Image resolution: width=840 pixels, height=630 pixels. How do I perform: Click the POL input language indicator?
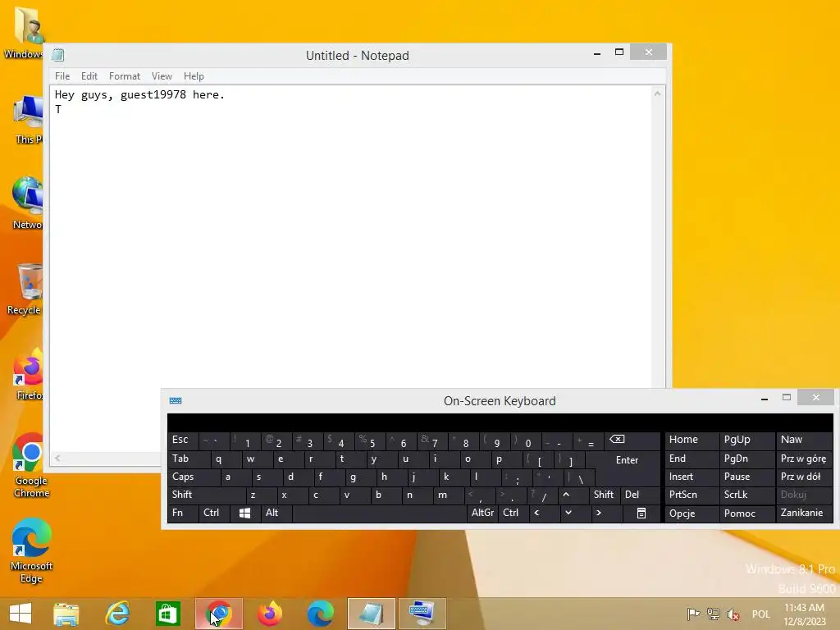coord(760,614)
